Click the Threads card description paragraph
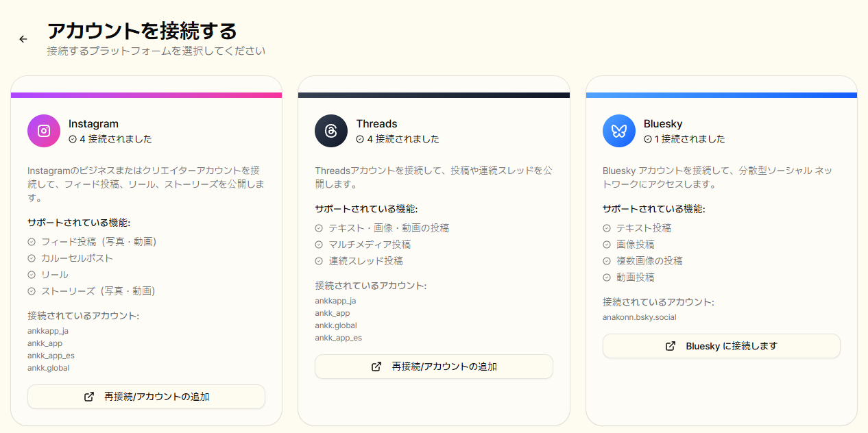The height and width of the screenshot is (433, 868). 433,177
